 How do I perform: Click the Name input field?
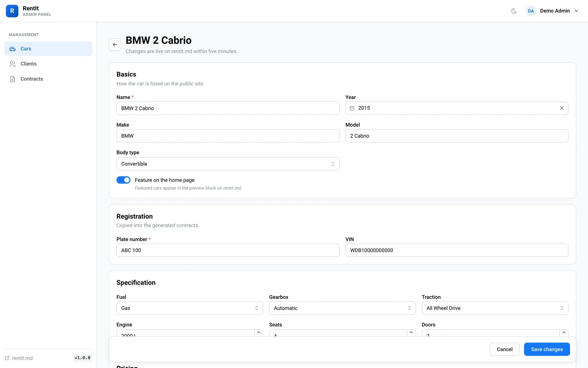(x=228, y=108)
